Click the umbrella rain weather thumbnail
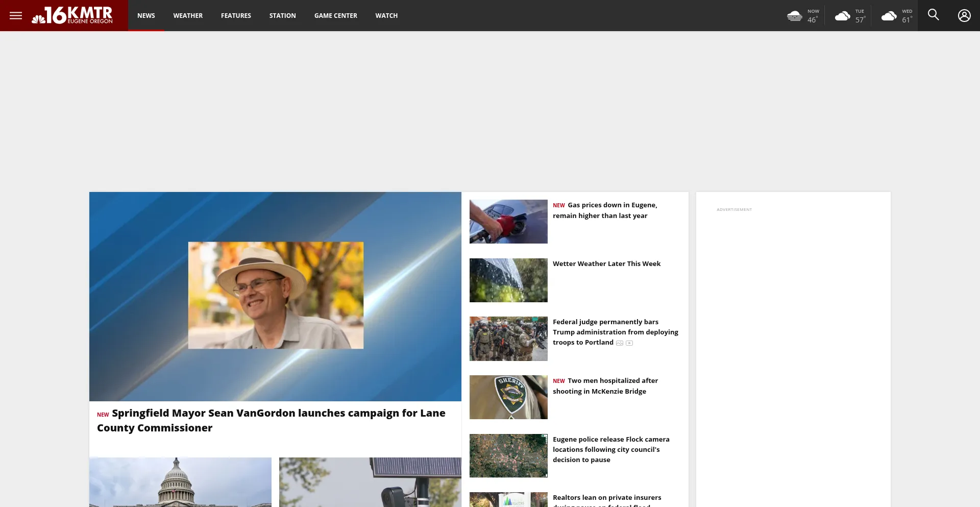This screenshot has height=507, width=980. [508, 280]
